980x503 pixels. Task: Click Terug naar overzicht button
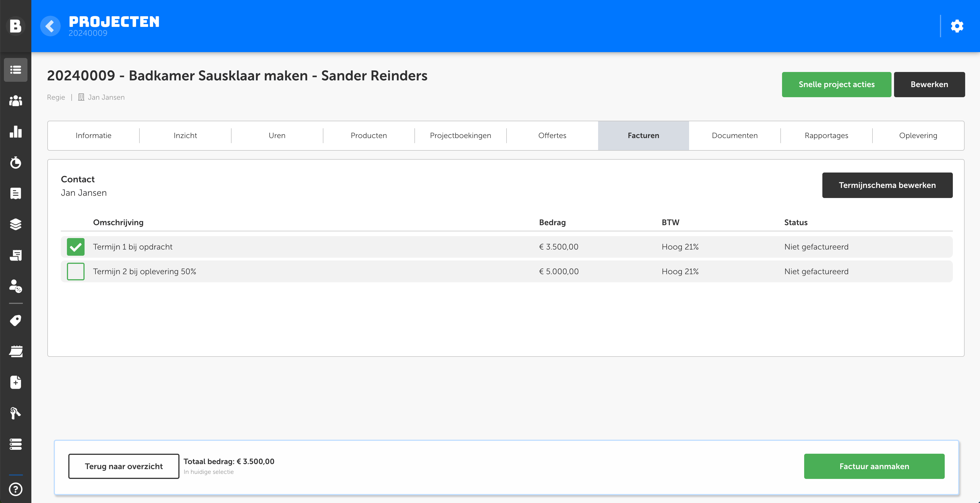124,466
